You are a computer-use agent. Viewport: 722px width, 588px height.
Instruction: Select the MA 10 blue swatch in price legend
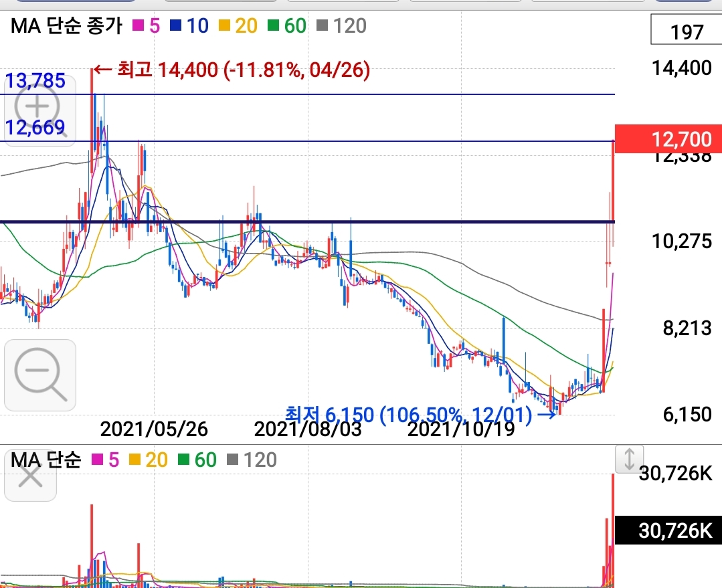(x=175, y=25)
